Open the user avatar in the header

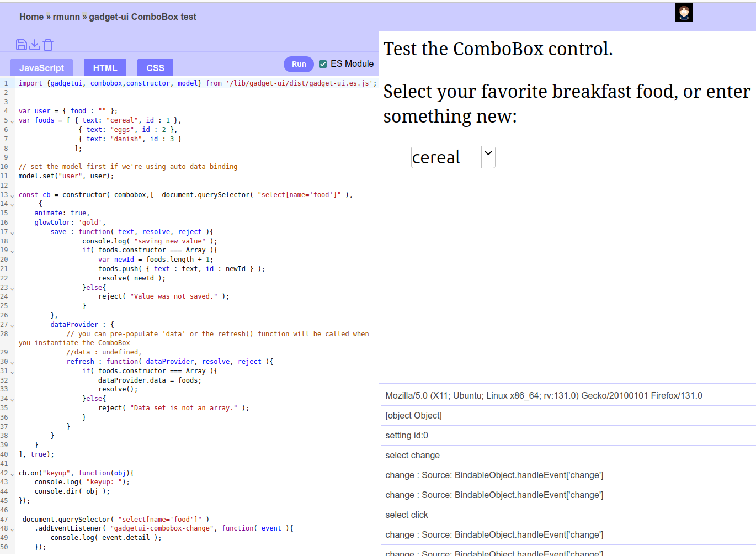[x=684, y=13]
